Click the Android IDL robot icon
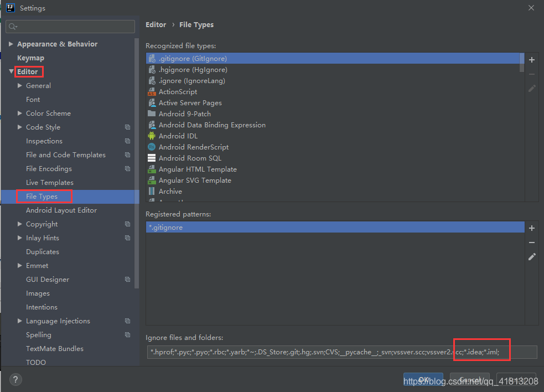 tap(152, 136)
